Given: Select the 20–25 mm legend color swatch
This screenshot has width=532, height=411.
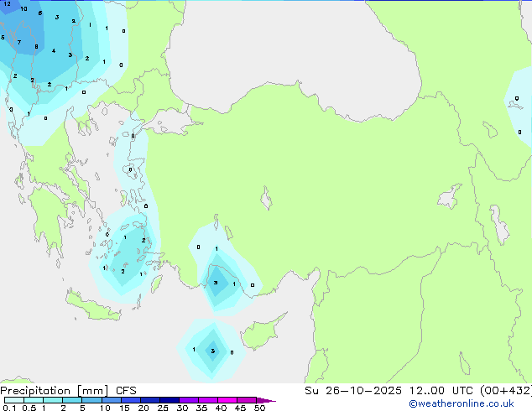Looking at the screenshot, I should tap(149, 400).
